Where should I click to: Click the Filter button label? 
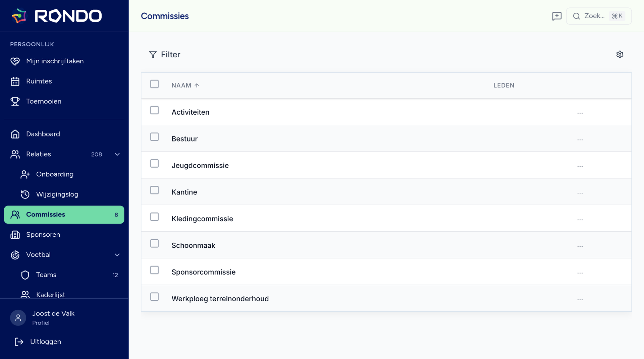pos(171,55)
